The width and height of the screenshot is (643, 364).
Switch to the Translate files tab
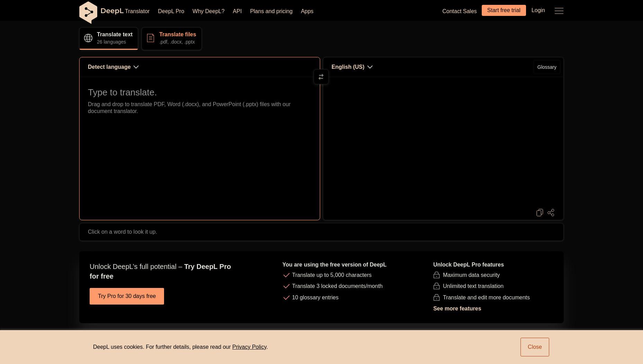[172, 38]
